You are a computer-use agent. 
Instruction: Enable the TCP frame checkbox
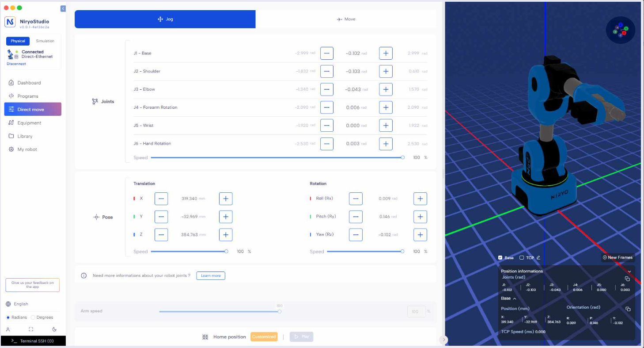pos(522,258)
